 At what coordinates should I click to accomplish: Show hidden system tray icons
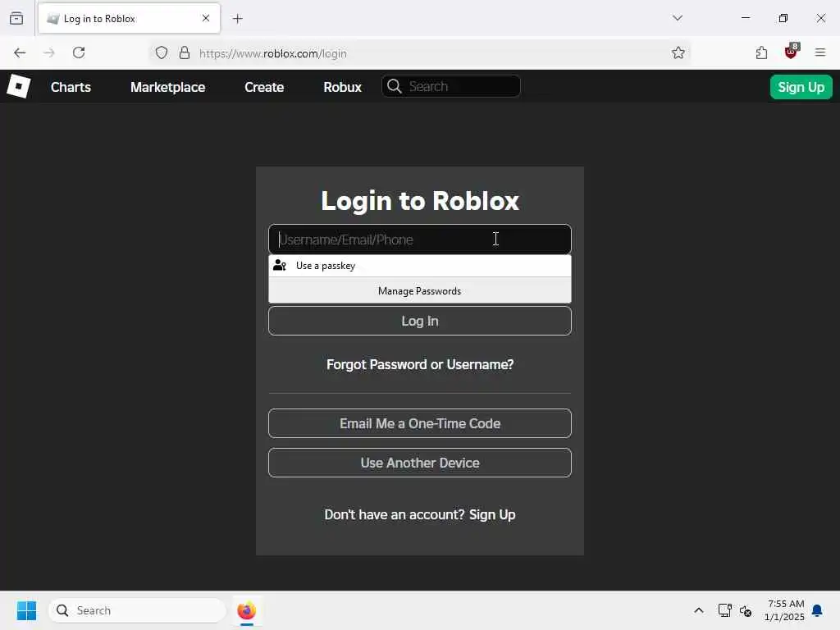click(699, 610)
